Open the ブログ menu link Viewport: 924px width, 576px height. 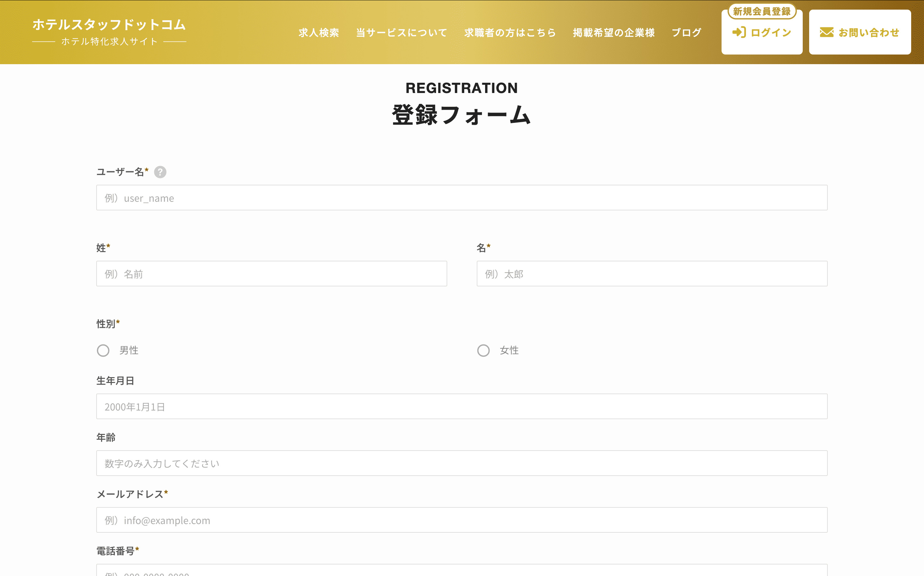[x=686, y=33]
